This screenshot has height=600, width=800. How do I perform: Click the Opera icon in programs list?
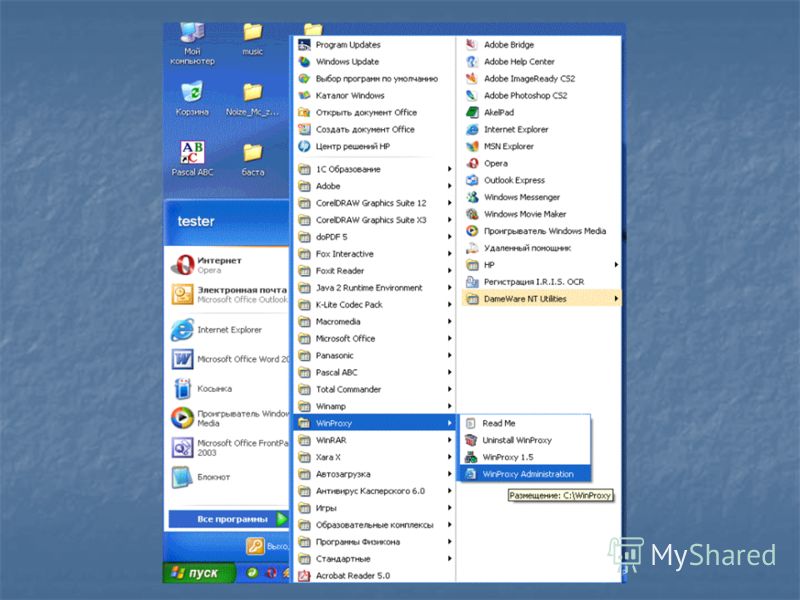tap(472, 163)
